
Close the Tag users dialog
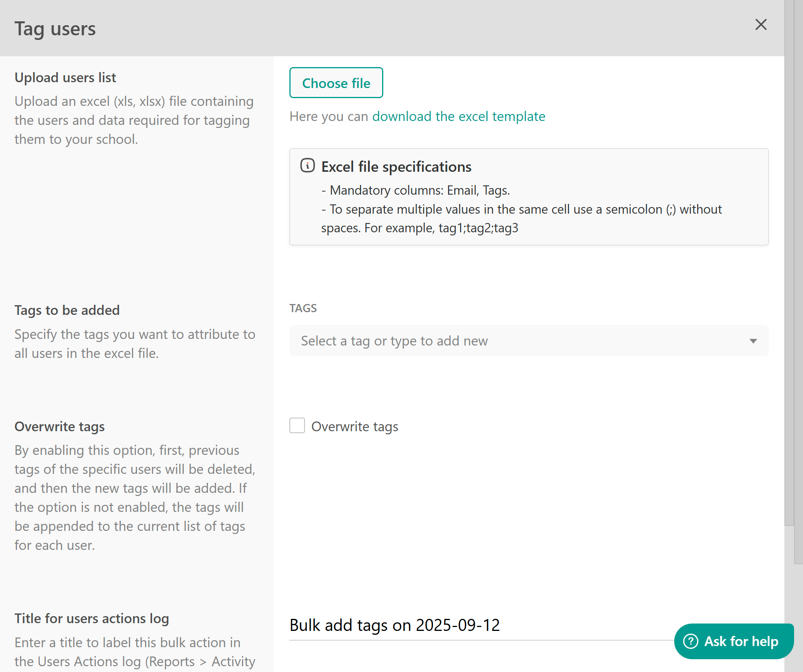[x=761, y=25]
